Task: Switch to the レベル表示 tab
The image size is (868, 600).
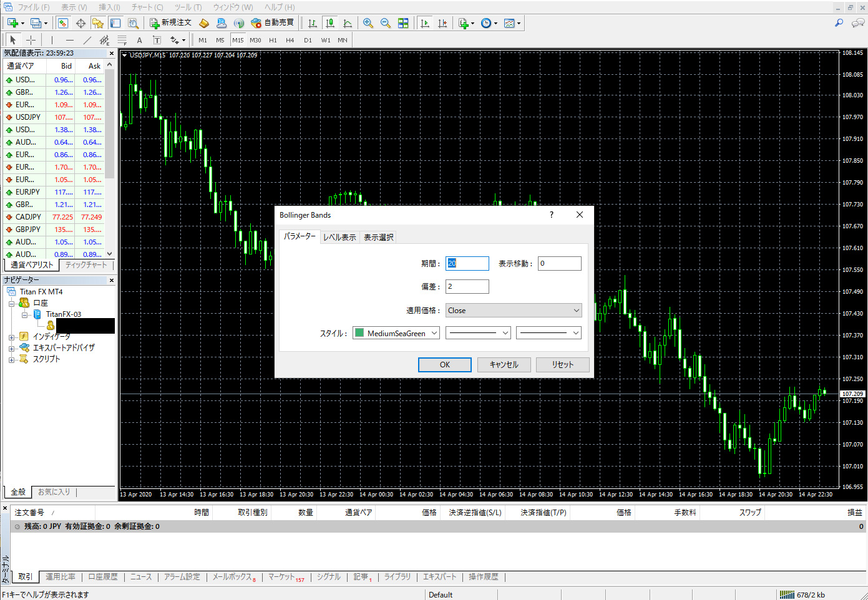Action: [339, 237]
